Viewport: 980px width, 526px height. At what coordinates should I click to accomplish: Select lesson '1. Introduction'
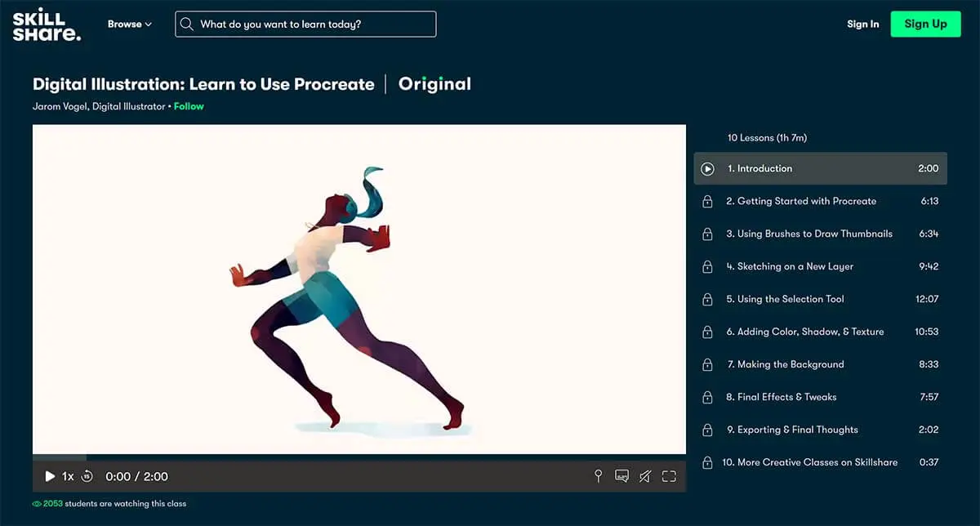click(x=821, y=168)
